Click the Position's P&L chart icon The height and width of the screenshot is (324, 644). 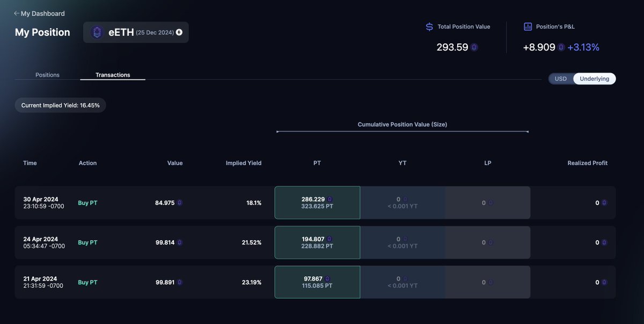click(x=528, y=26)
